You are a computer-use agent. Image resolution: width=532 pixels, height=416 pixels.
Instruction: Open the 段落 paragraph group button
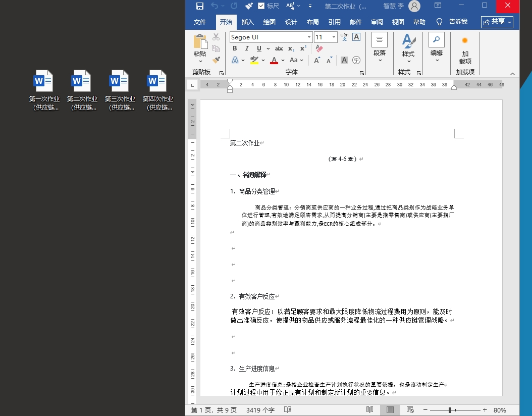[x=380, y=47]
